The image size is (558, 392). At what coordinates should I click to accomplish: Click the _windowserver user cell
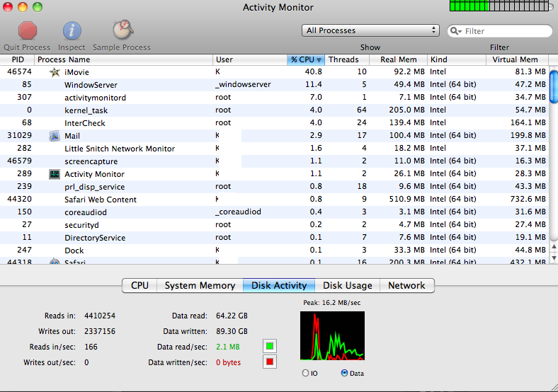[x=243, y=85]
